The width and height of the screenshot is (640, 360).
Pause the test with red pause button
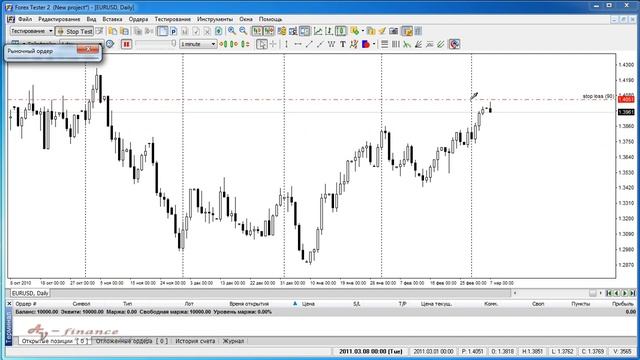pos(126,44)
